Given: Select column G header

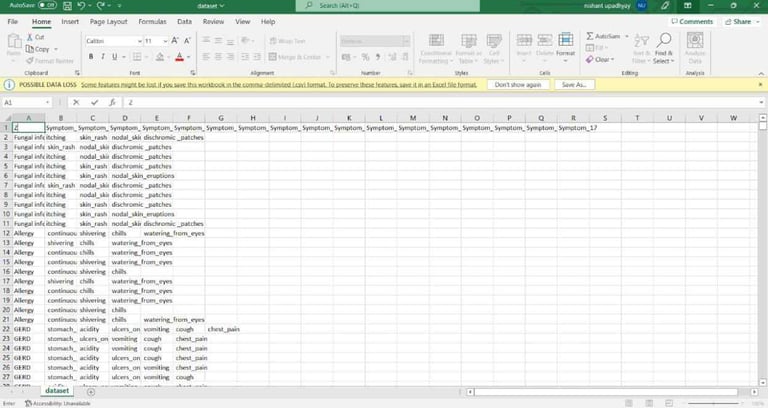Looking at the screenshot, I should click(221, 118).
